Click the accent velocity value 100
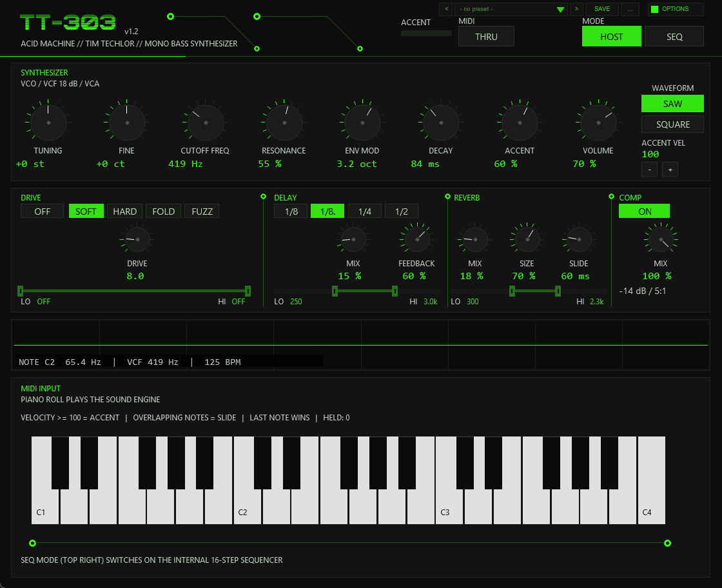The width and height of the screenshot is (722, 588). coord(650,154)
